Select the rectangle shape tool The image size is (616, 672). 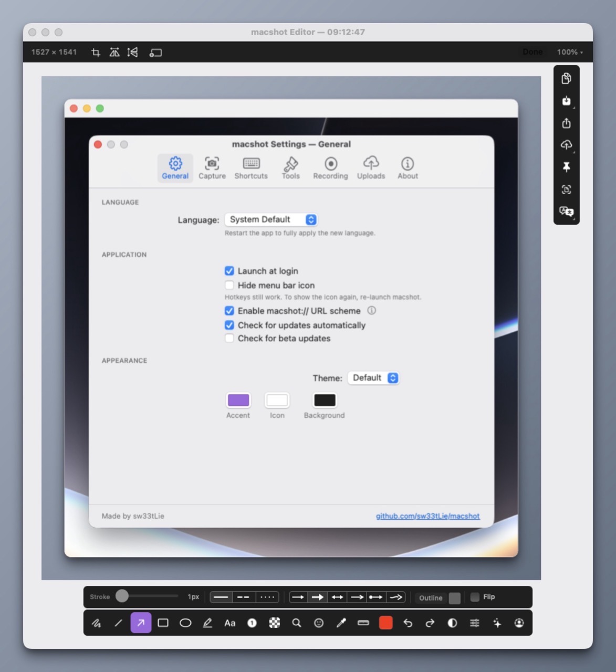(x=163, y=623)
